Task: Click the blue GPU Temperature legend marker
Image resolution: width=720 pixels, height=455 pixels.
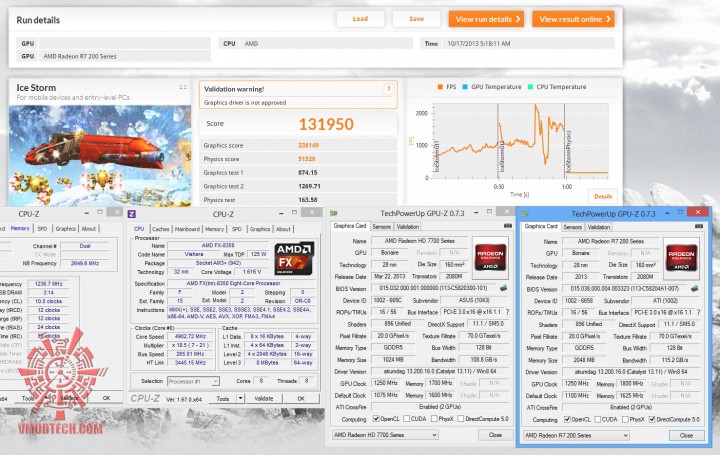Action: click(465, 87)
